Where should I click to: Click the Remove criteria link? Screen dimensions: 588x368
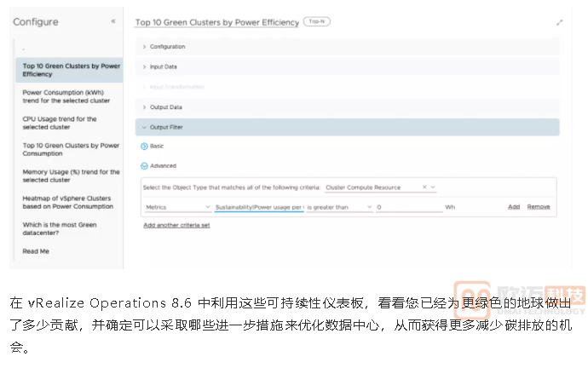coord(539,207)
